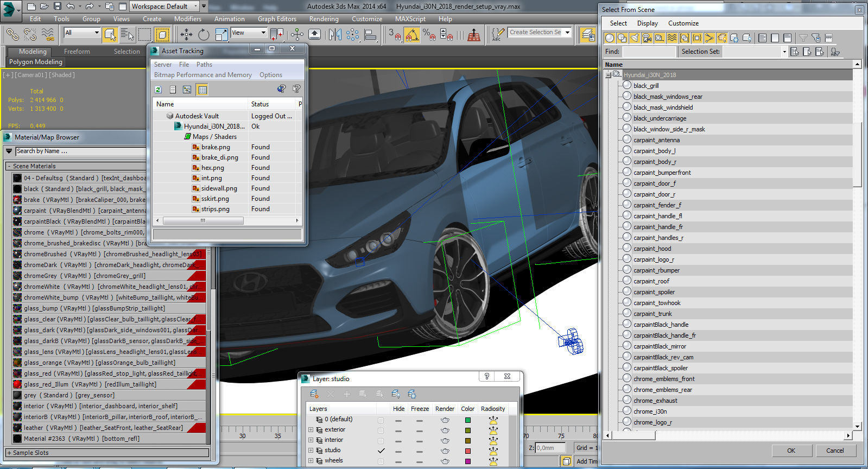Click the Bind to Space Warp icon

click(x=48, y=34)
